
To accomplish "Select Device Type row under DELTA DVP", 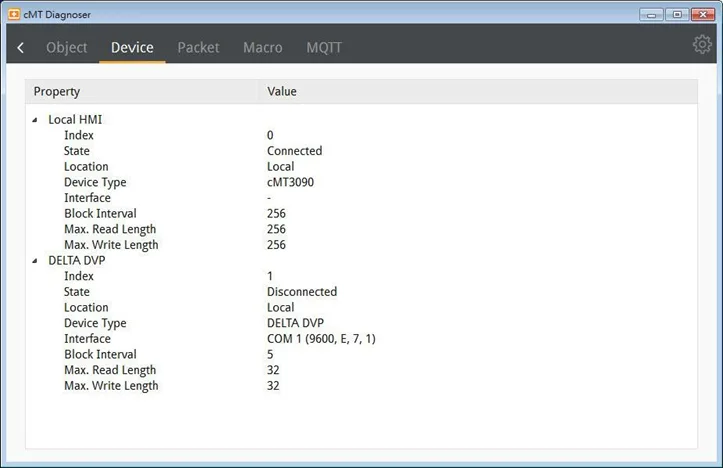I will pyautogui.click(x=361, y=323).
